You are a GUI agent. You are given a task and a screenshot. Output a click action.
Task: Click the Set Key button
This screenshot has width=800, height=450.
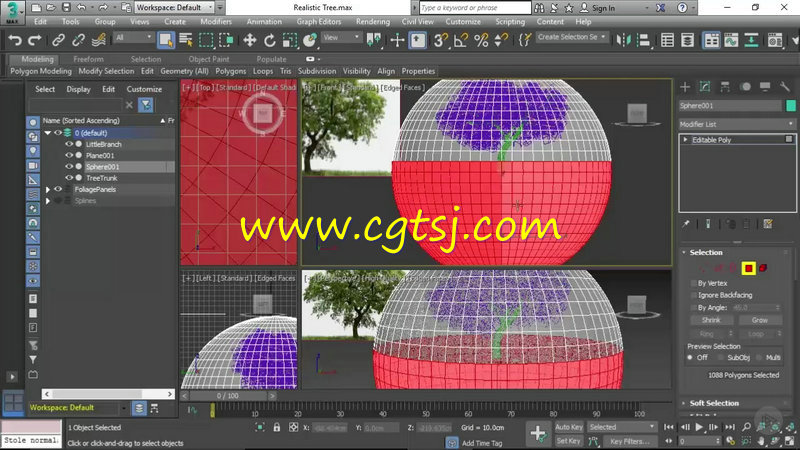click(x=569, y=441)
